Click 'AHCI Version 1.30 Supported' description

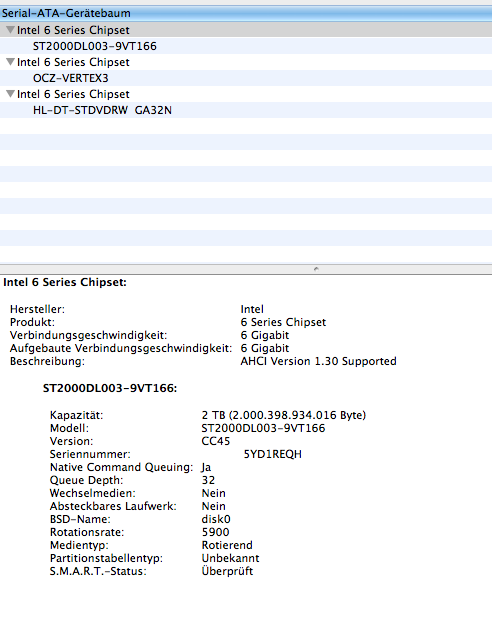click(x=318, y=361)
